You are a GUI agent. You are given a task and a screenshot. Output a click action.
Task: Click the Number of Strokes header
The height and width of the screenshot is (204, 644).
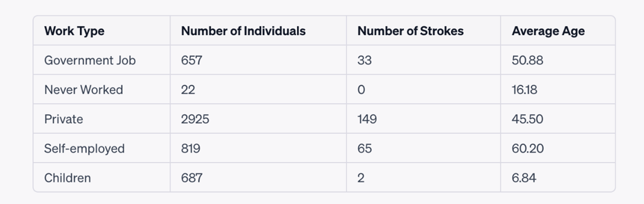point(411,31)
